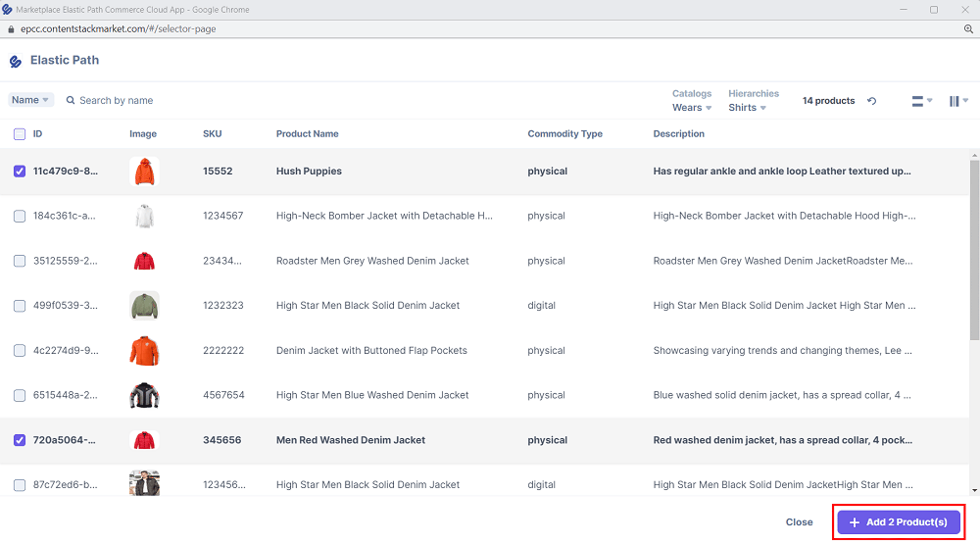This screenshot has width=980, height=544.
Task: Expand the Wears catalog dropdown
Action: tap(692, 108)
